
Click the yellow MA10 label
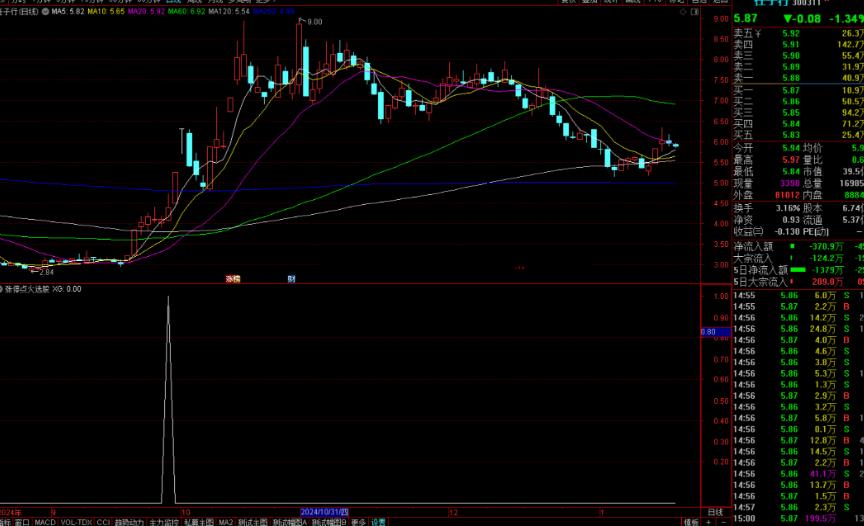tap(106, 11)
